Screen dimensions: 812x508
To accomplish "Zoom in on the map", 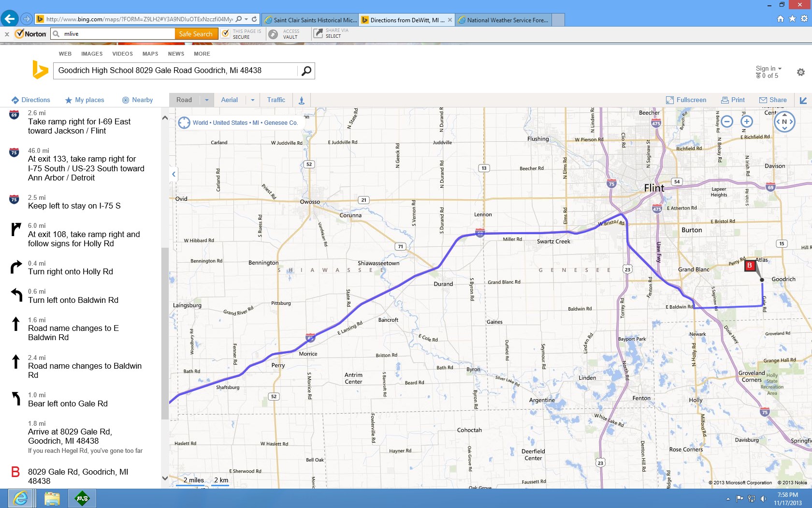I will click(x=747, y=121).
